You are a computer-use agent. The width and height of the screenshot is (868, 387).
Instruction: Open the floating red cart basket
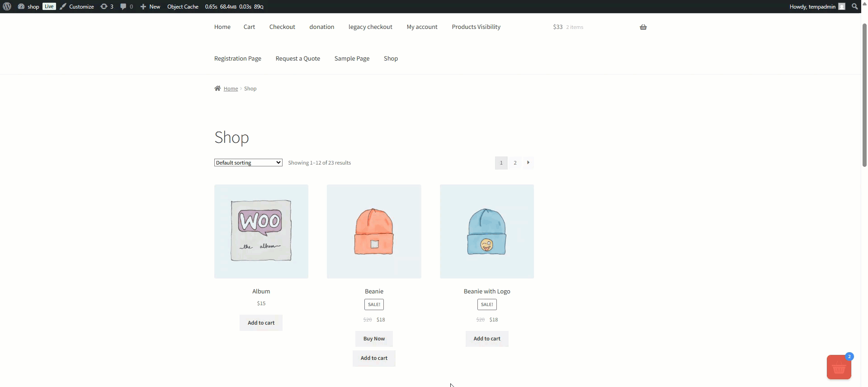tap(839, 368)
